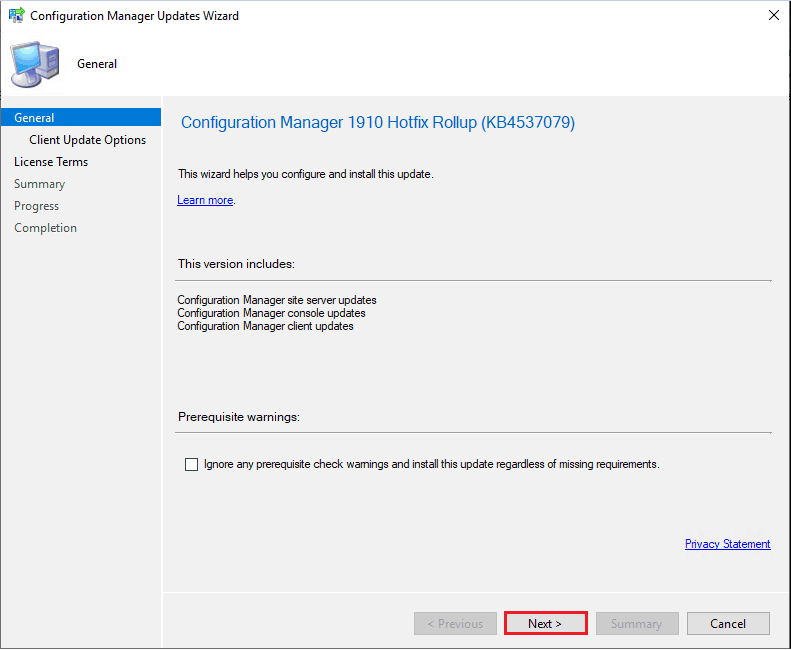Cancel the updates wizard
This screenshot has width=791, height=650.
point(728,624)
